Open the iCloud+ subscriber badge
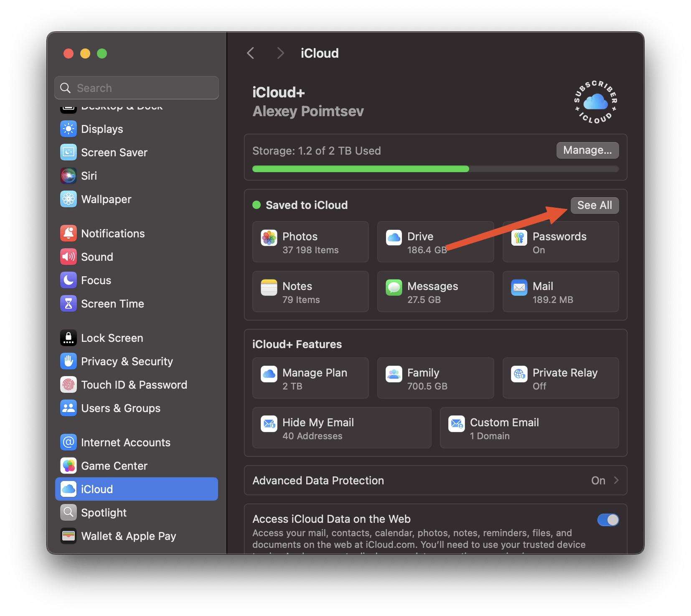Viewport: 691px width, 616px height. pos(595,102)
